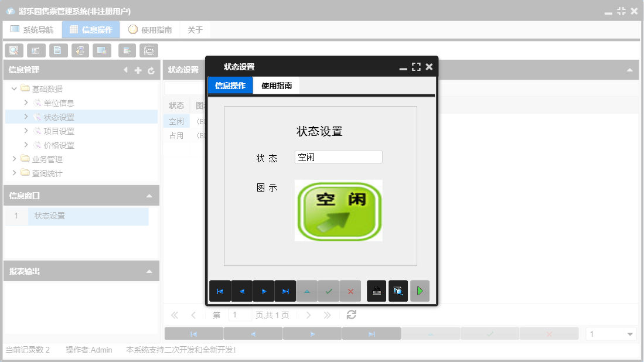Screen dimensions: 644x362
Task: Cancel changes with the red X icon
Action: point(350,291)
